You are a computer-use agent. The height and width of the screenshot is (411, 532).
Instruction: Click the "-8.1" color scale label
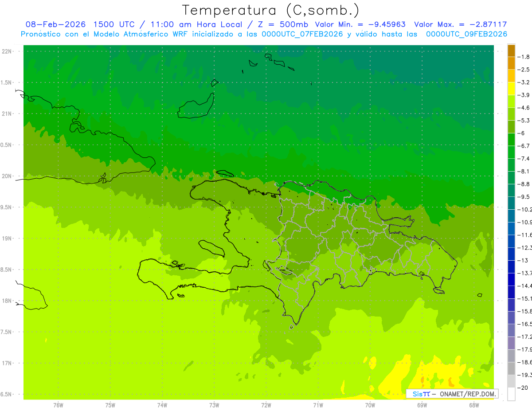click(524, 171)
